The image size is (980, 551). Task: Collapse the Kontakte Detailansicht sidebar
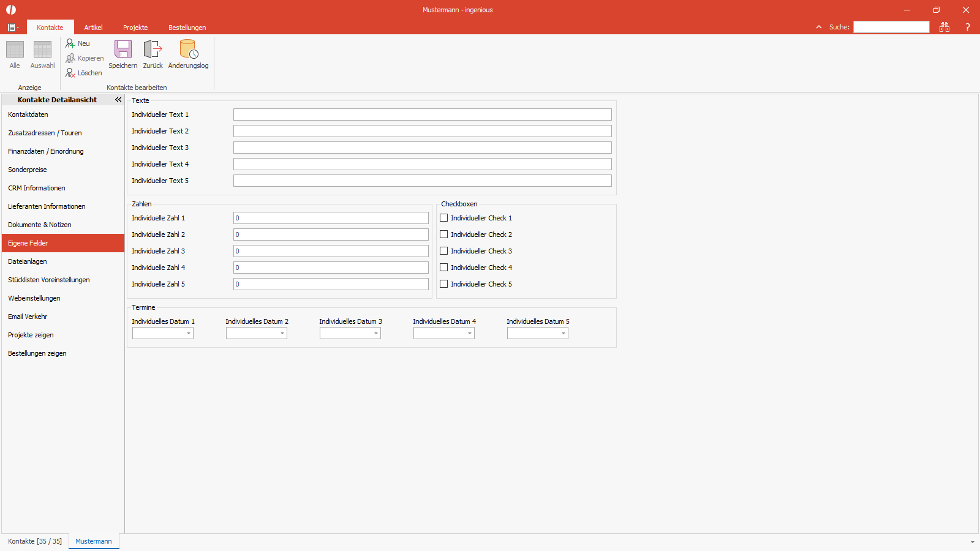pyautogui.click(x=118, y=100)
